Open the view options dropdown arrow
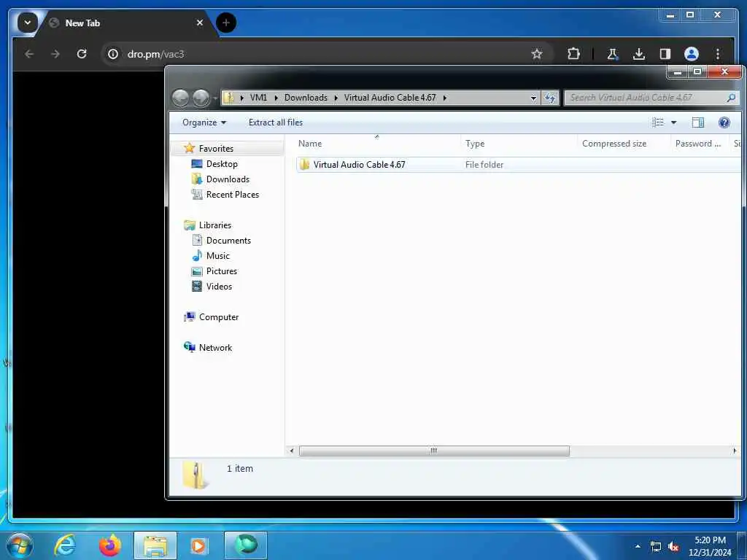 (673, 122)
